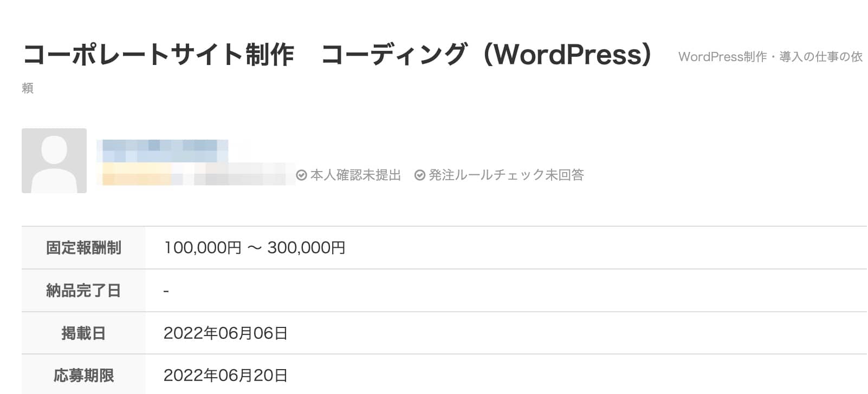Open the blurred client username link
This screenshot has width=868, height=394.
162,151
